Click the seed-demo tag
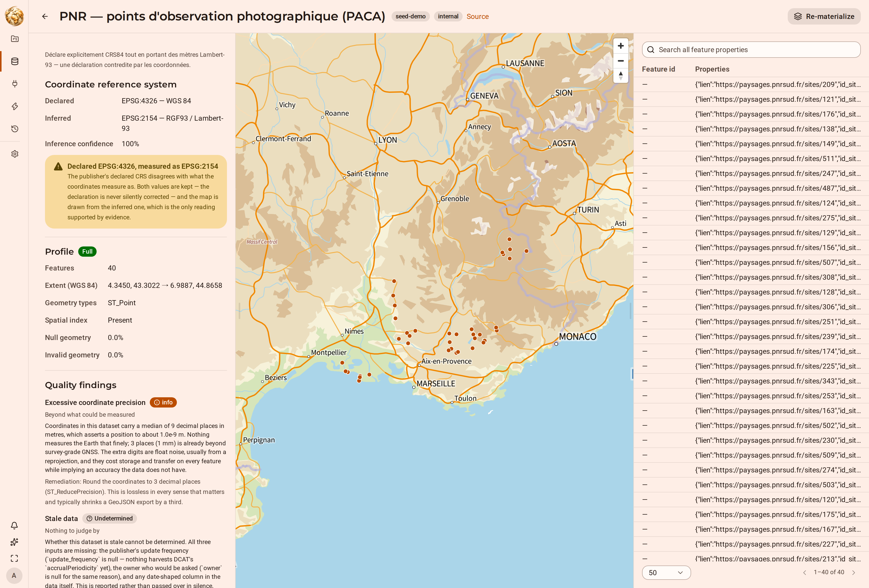869x588 pixels. coord(410,16)
